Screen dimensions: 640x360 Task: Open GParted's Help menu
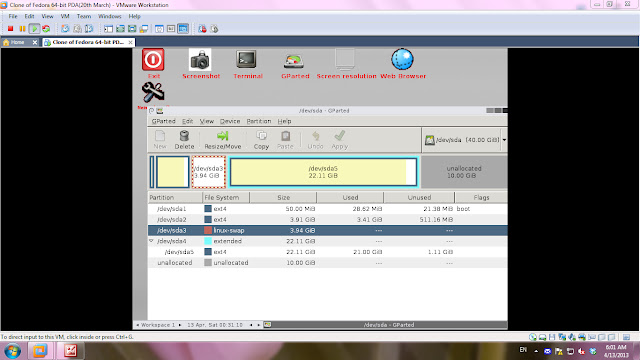[284, 121]
